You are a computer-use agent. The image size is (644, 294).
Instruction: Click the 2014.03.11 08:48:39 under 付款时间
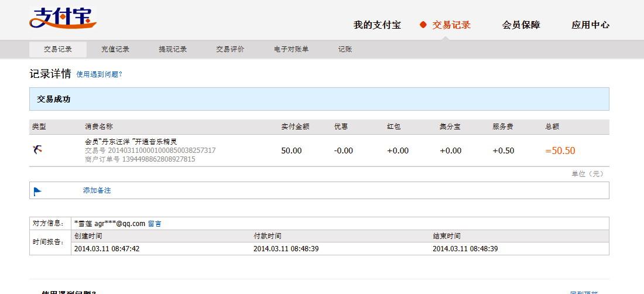pyautogui.click(x=286, y=249)
